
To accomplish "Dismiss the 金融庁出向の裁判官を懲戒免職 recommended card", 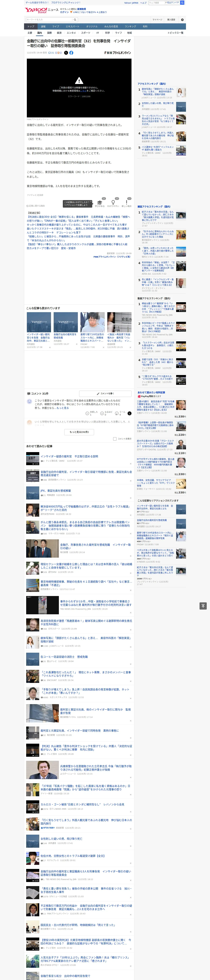I will coord(77,344).
